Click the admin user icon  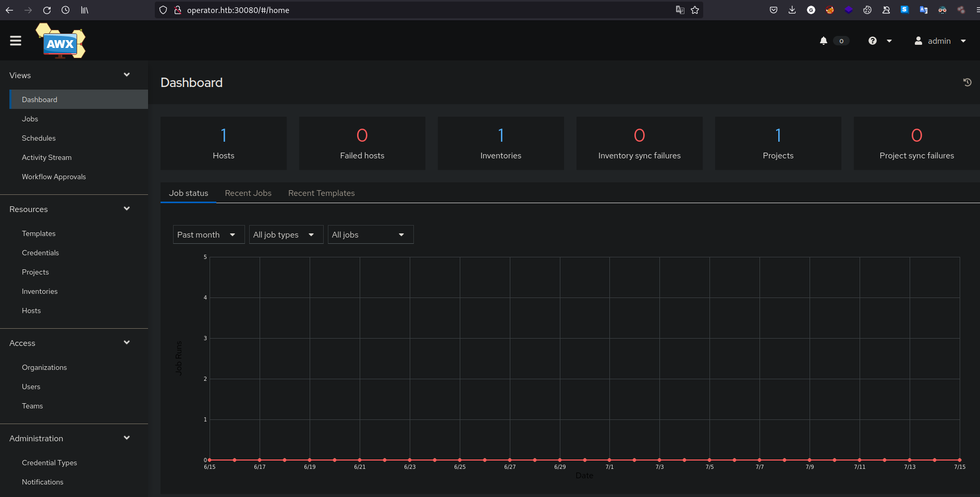(918, 41)
